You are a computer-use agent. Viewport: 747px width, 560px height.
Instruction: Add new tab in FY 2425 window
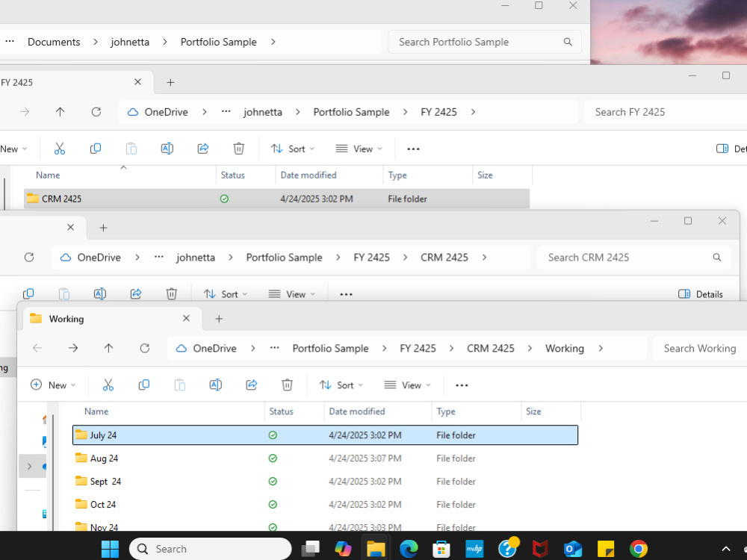(170, 82)
